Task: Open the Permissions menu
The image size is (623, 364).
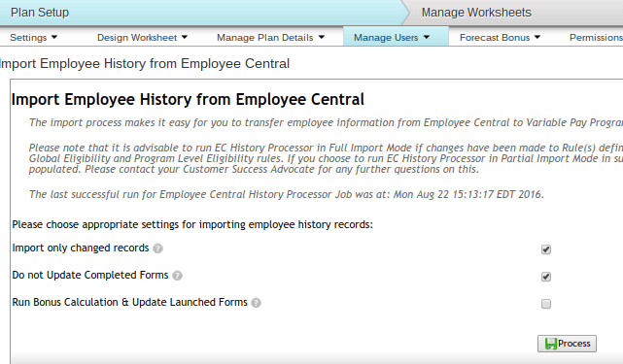Action: (596, 37)
